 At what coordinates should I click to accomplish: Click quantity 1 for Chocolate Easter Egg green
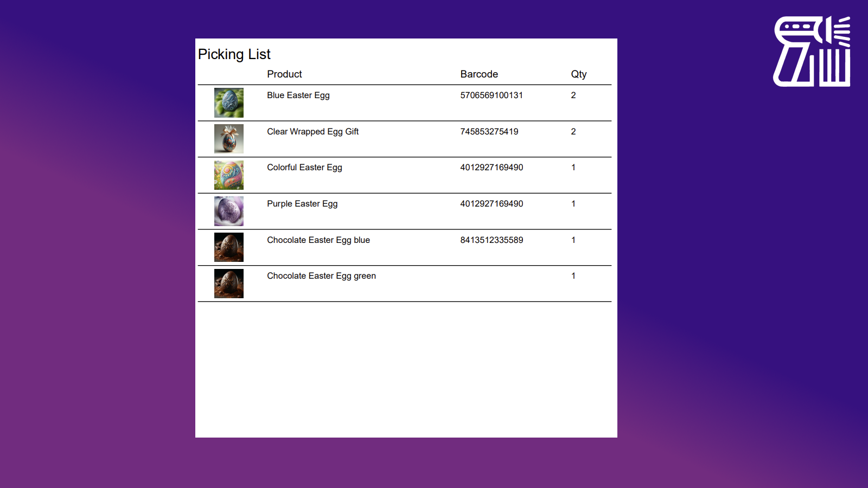(x=573, y=276)
